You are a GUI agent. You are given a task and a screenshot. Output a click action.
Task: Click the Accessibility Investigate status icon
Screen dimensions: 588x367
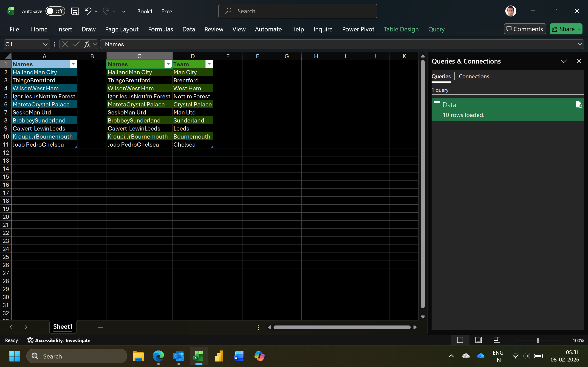30,340
